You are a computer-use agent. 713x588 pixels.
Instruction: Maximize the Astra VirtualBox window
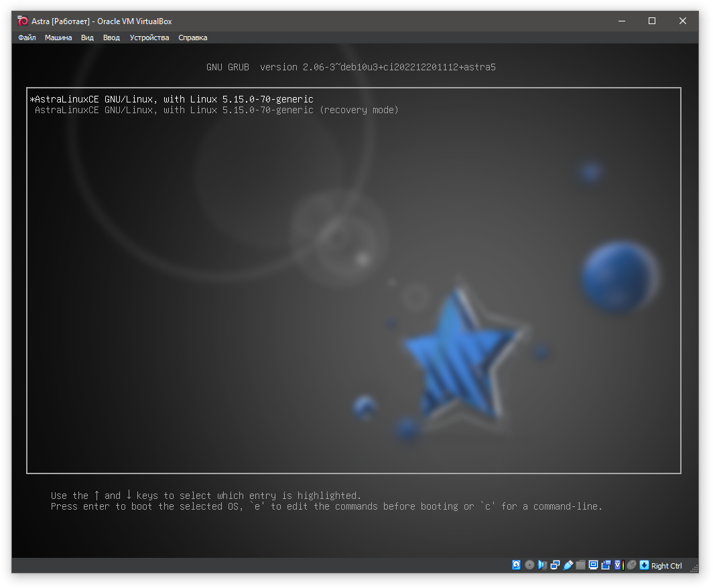pos(652,21)
